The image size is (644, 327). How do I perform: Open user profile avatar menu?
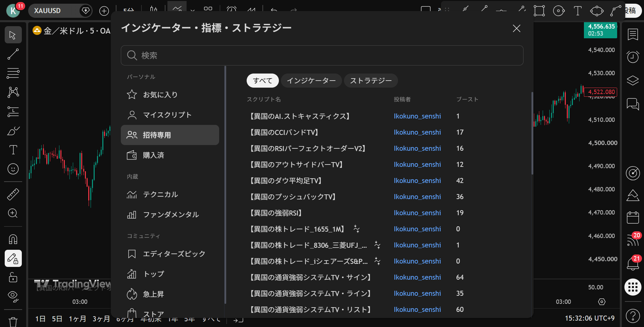point(13,11)
